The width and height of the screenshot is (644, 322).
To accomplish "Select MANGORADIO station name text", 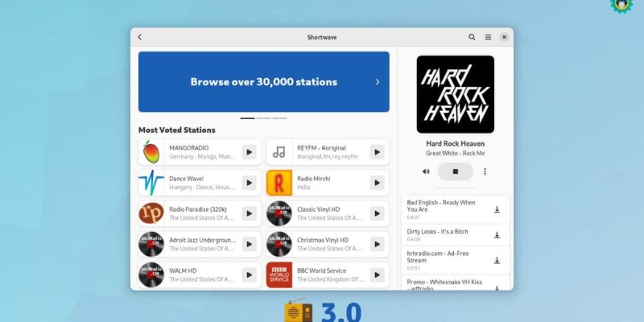I will [x=189, y=148].
